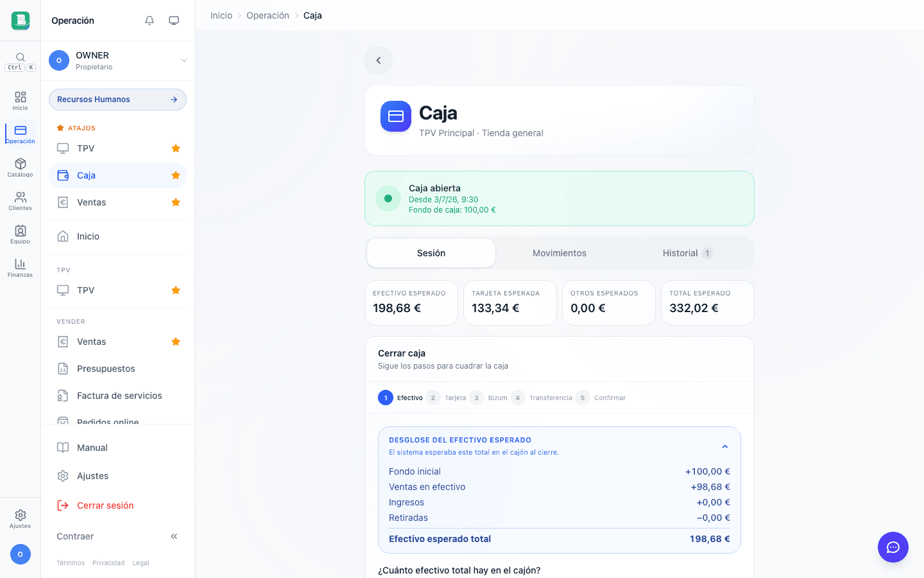
Task: Open Ajustes in the sidebar footer
Action: (x=118, y=476)
